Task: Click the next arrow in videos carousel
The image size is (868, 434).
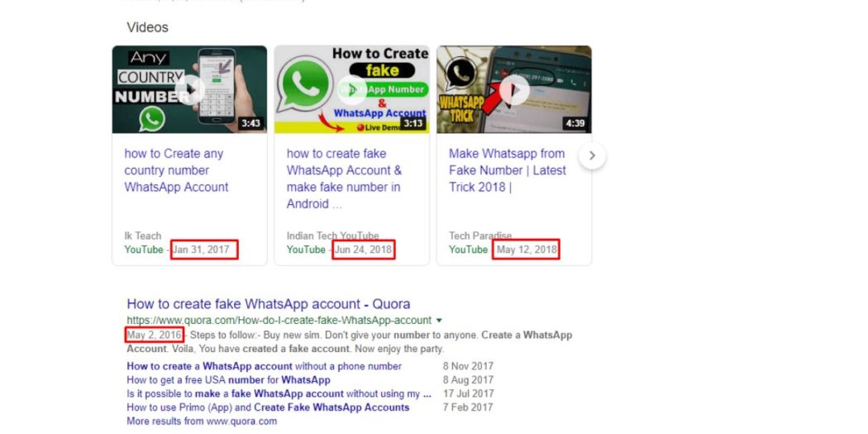Action: click(x=593, y=155)
